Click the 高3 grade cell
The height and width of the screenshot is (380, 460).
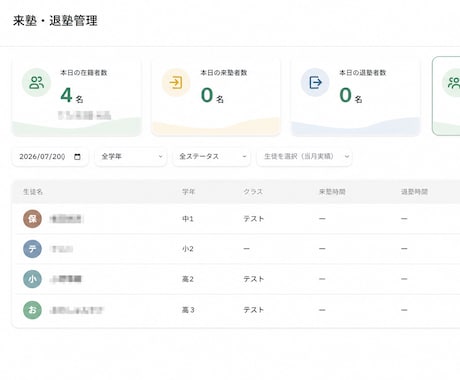[x=188, y=310]
